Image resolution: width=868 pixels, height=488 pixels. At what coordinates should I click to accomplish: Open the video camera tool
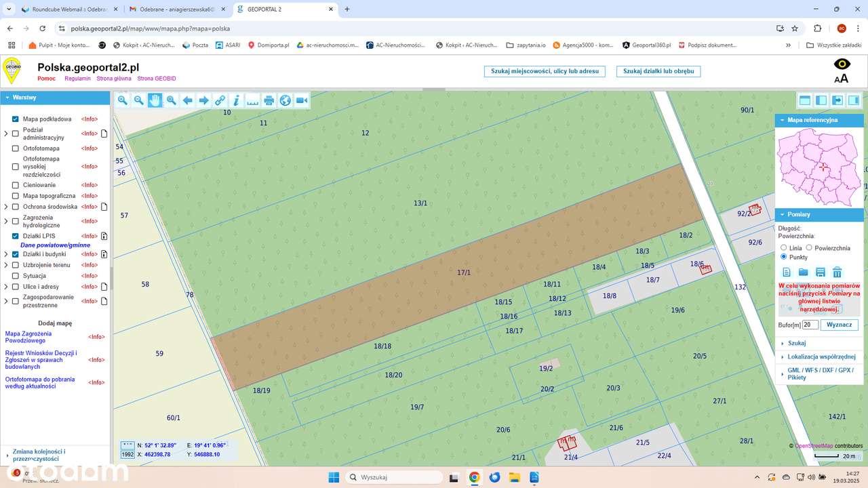point(302,100)
